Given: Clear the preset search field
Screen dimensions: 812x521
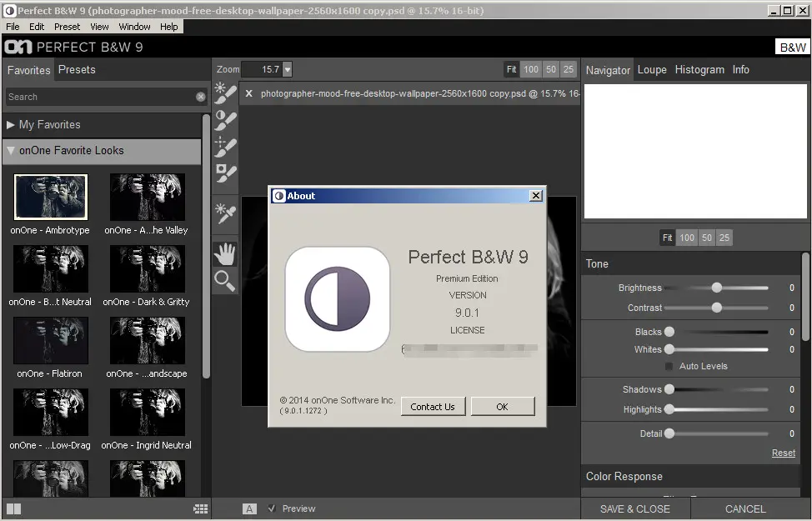Looking at the screenshot, I should pos(201,97).
